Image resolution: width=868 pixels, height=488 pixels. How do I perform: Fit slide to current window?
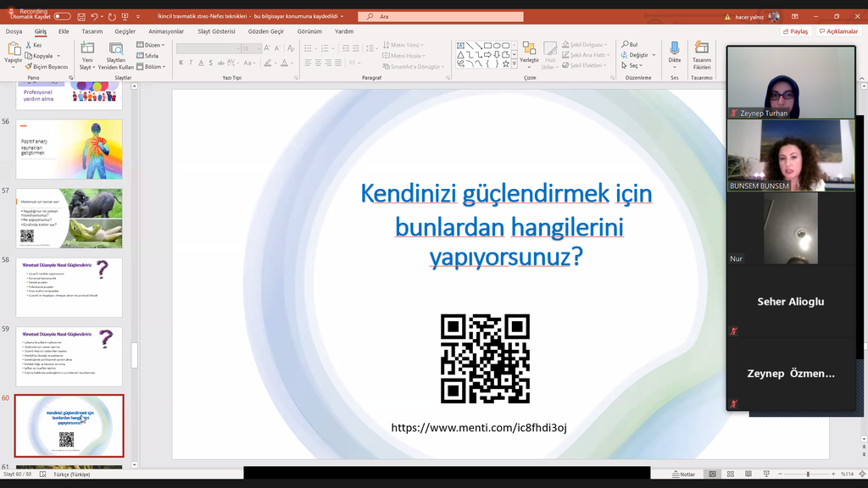pyautogui.click(x=862, y=474)
